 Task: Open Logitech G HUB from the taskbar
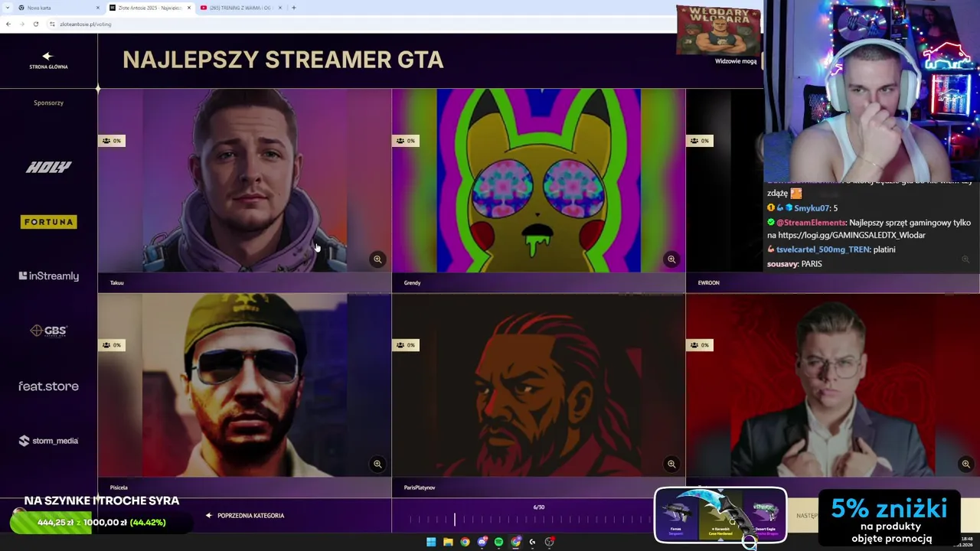[x=532, y=542]
